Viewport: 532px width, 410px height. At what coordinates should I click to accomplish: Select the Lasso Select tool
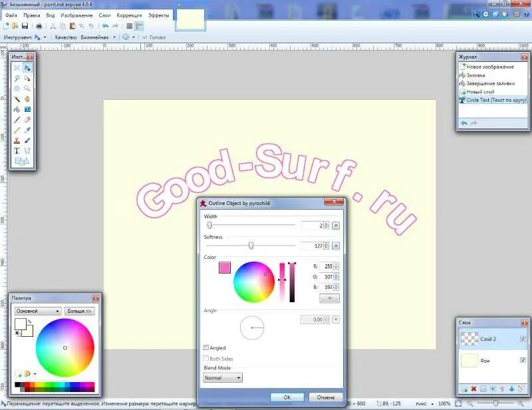pos(17,79)
